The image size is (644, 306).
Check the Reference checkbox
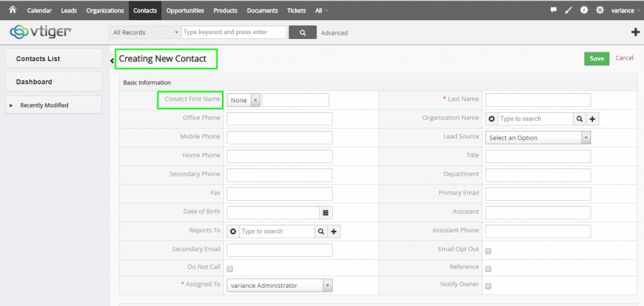488,269
